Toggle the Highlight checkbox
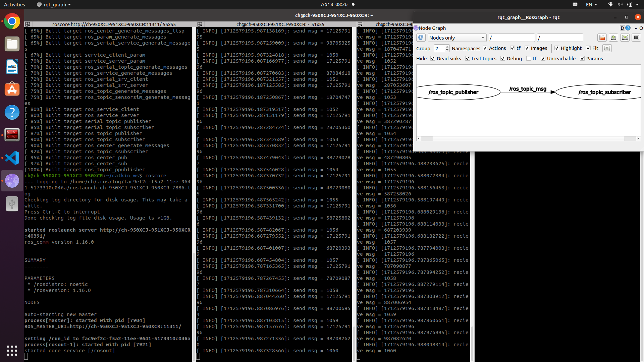The height and width of the screenshot is (362, 644). (x=557, y=48)
